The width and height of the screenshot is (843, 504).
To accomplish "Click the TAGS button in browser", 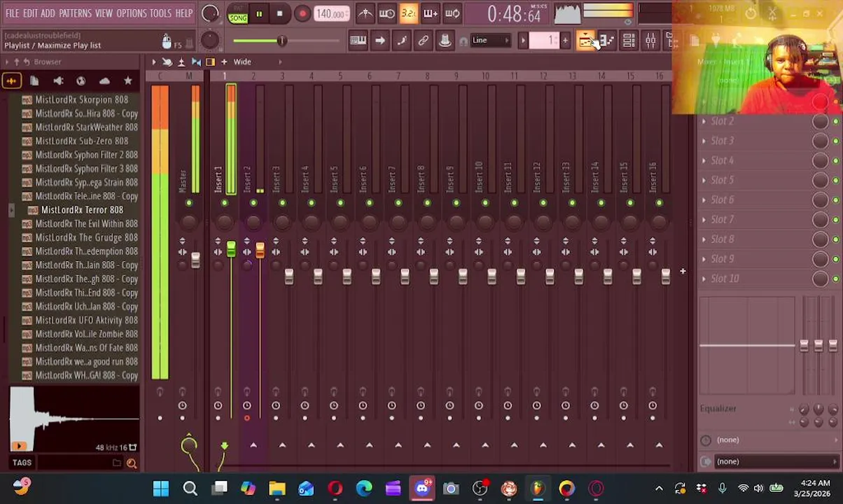I will pyautogui.click(x=22, y=463).
